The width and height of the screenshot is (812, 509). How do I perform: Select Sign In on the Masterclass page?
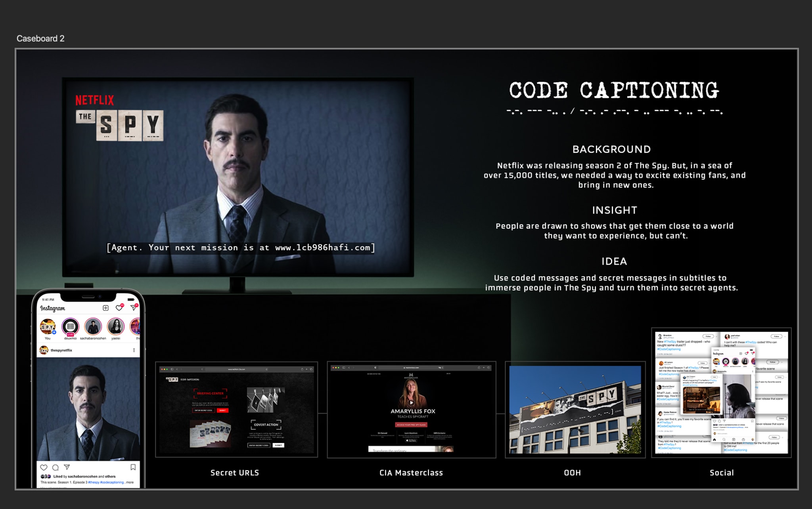pyautogui.click(x=448, y=374)
